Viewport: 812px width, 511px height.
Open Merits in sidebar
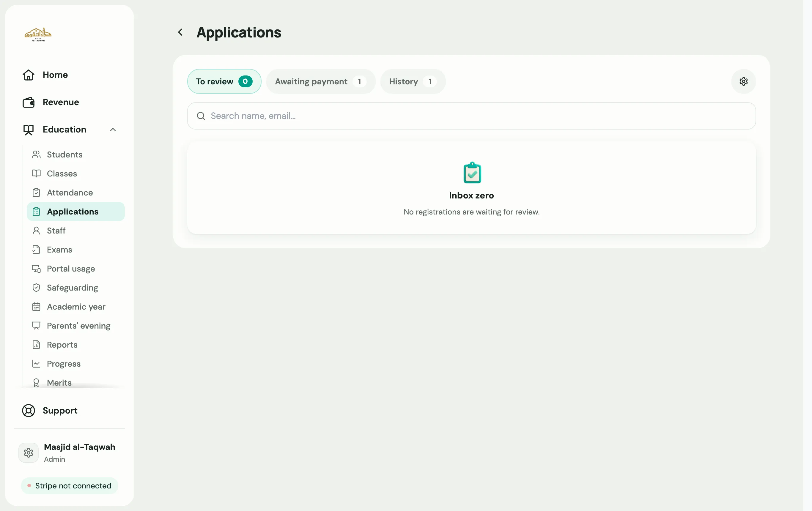(75, 383)
